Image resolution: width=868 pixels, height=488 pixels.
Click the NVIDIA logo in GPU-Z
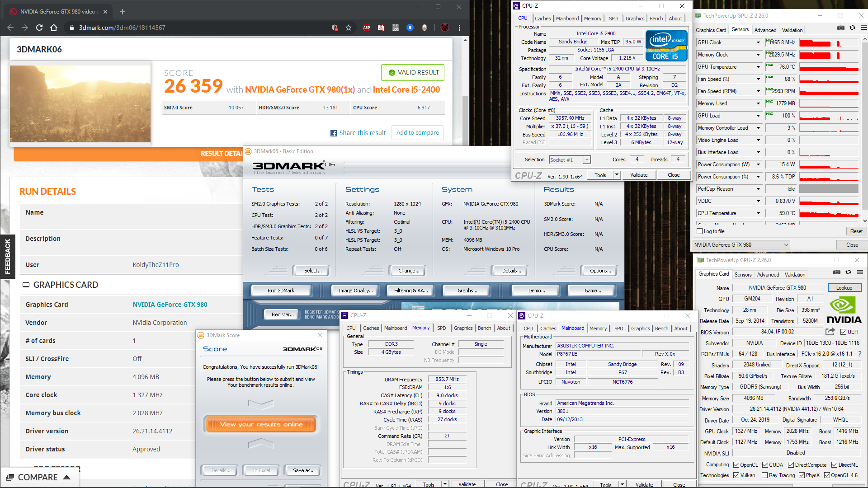point(844,310)
